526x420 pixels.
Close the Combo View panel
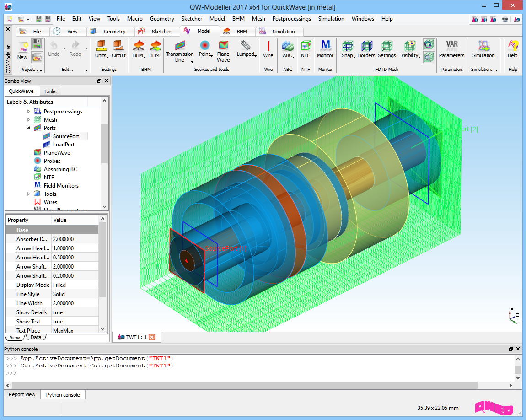(106, 81)
